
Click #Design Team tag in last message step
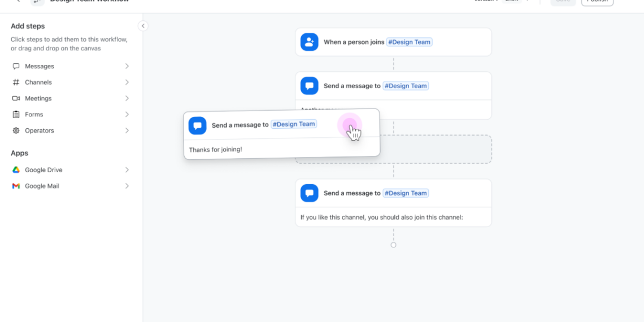point(406,193)
